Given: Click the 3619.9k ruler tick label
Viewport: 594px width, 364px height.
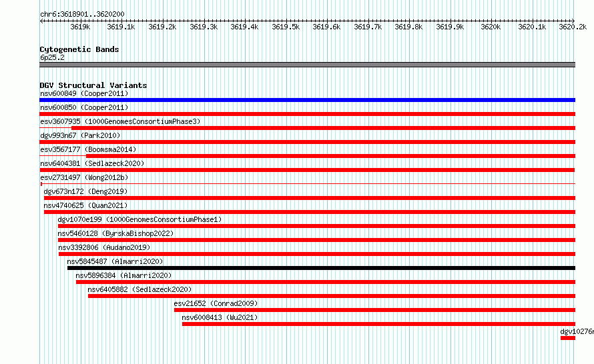Looking at the screenshot, I should click(450, 27).
